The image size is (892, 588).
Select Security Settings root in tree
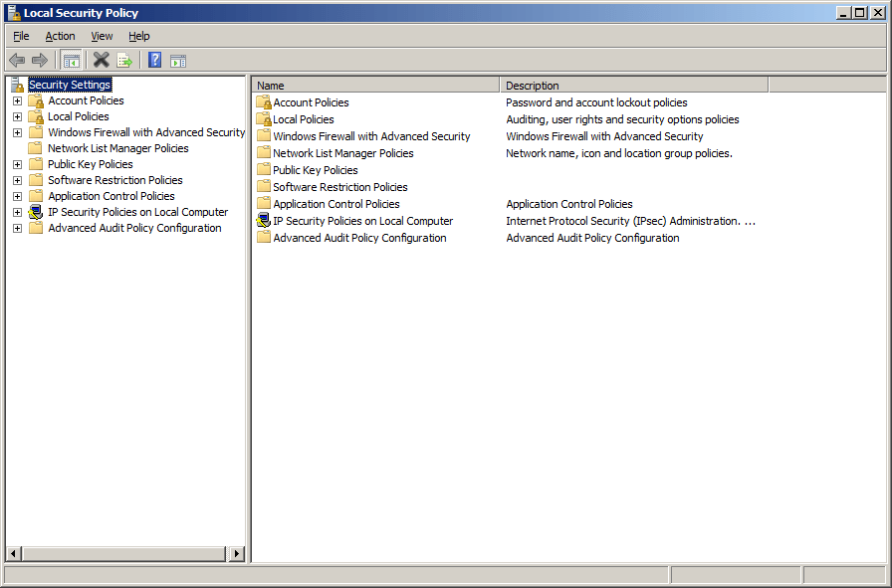pos(70,85)
